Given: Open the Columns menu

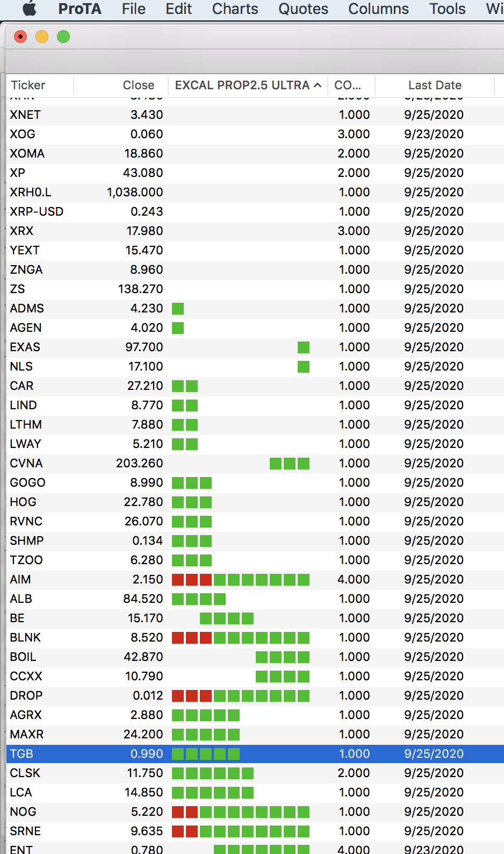Looking at the screenshot, I should (378, 9).
